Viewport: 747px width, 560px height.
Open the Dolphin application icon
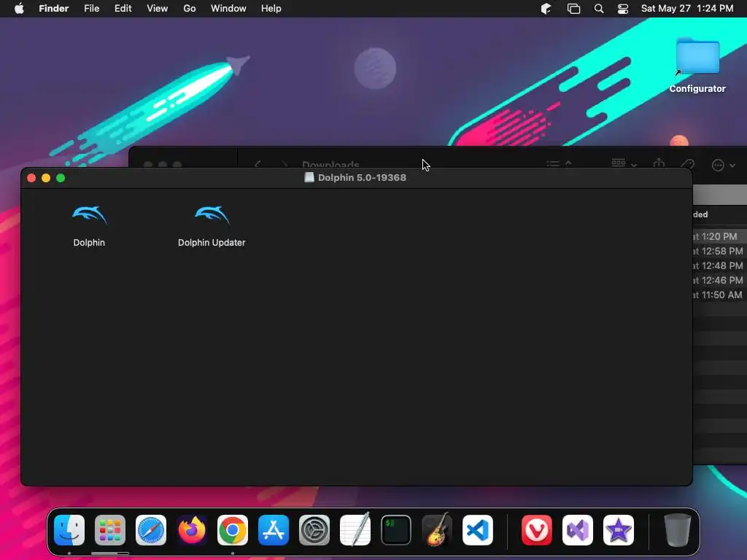(89, 215)
